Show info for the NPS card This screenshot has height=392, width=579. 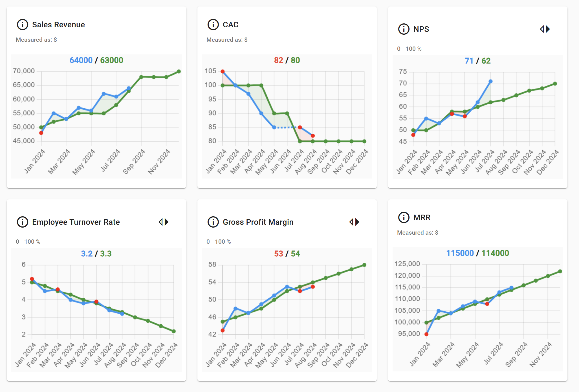pos(404,29)
